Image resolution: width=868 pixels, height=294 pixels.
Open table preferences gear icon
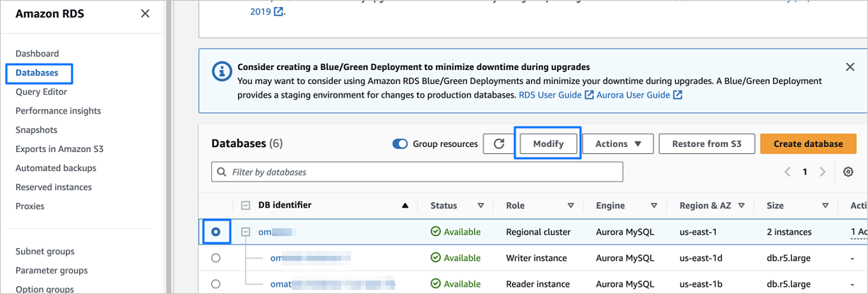[x=848, y=172]
